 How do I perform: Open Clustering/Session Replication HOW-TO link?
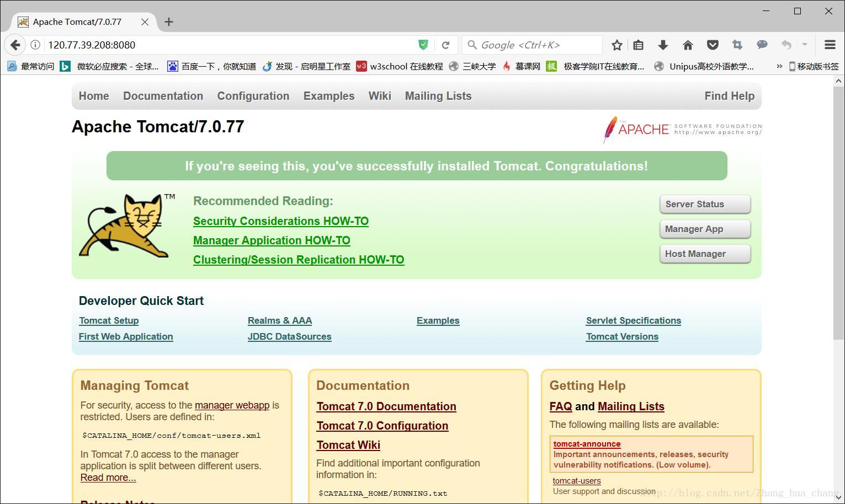click(299, 260)
